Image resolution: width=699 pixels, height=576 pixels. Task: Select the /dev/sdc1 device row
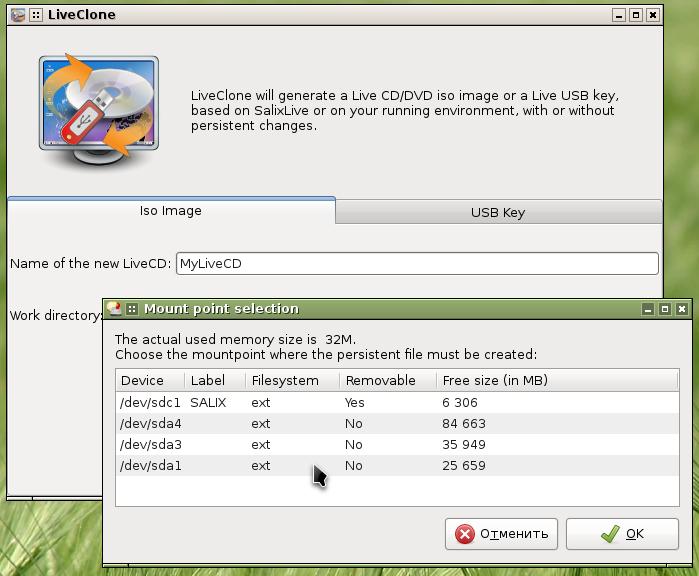coord(397,403)
